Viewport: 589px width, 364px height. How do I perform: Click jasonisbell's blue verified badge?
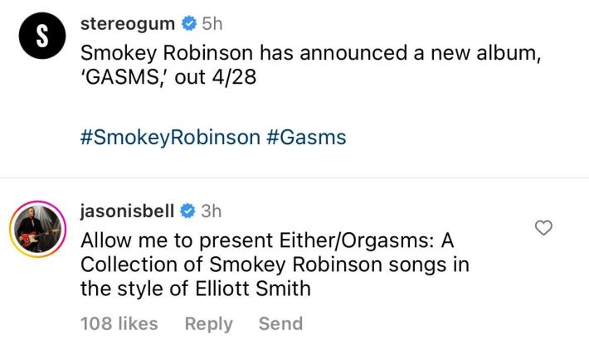(x=187, y=211)
